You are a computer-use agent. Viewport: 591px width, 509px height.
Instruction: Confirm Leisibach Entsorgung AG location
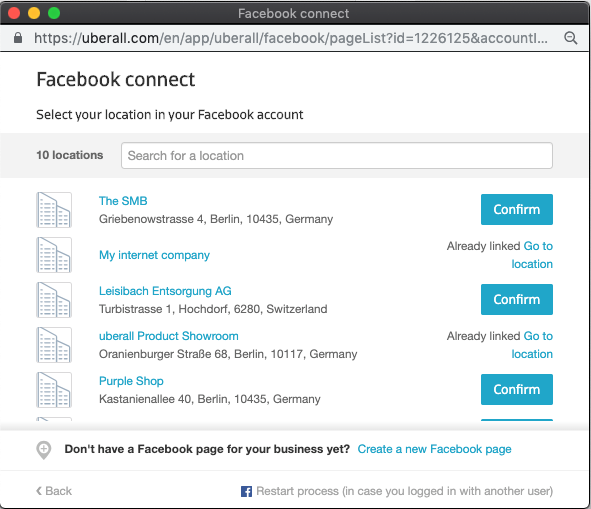517,299
